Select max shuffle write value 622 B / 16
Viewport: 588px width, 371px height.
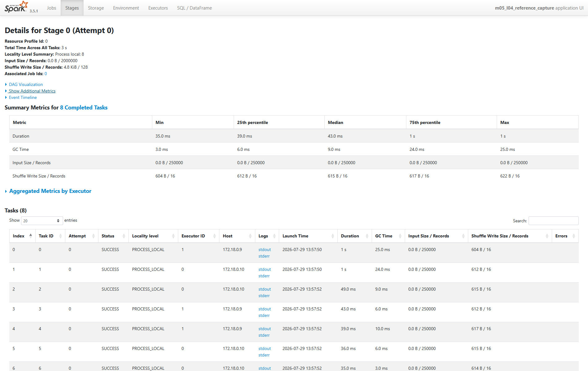pos(510,176)
